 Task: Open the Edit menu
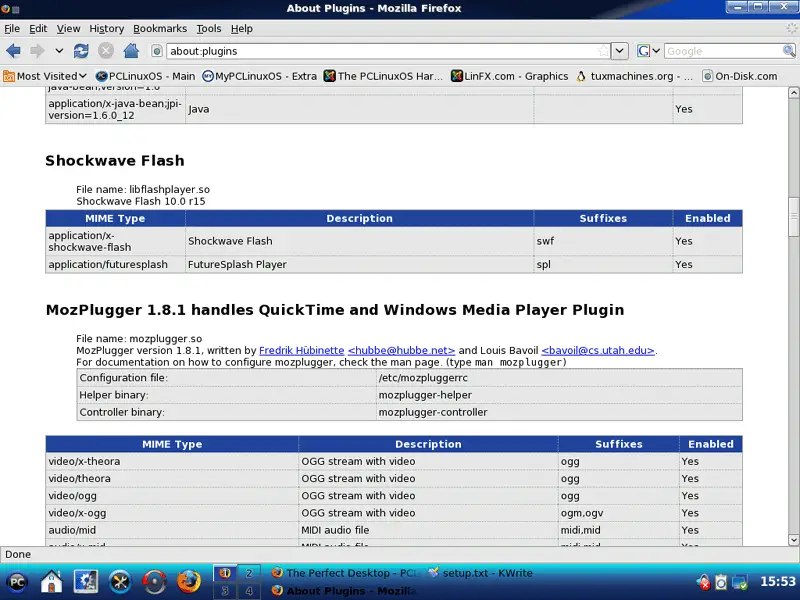[x=38, y=29]
